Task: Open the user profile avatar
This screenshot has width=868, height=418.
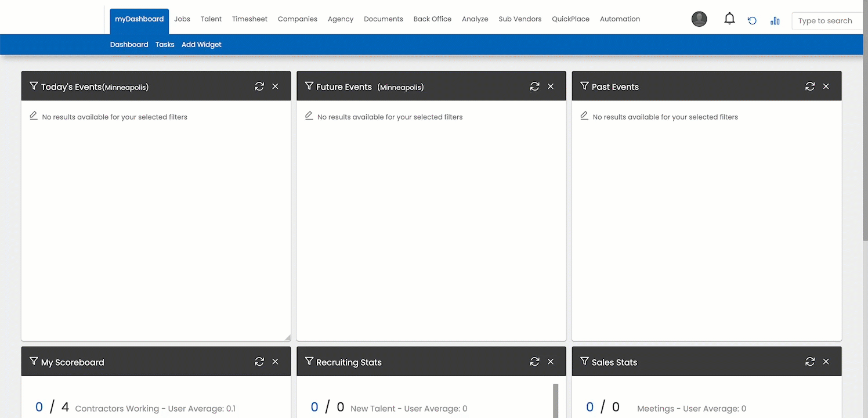Action: (x=699, y=19)
